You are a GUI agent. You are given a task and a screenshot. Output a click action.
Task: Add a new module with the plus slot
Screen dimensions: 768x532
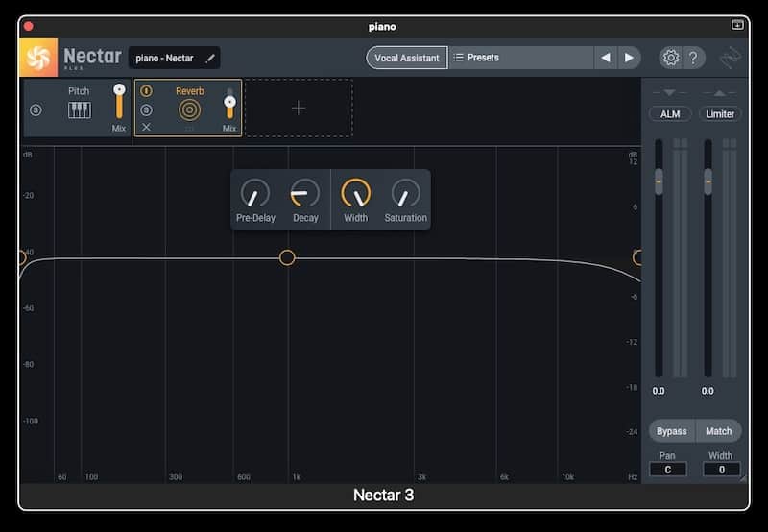click(299, 108)
